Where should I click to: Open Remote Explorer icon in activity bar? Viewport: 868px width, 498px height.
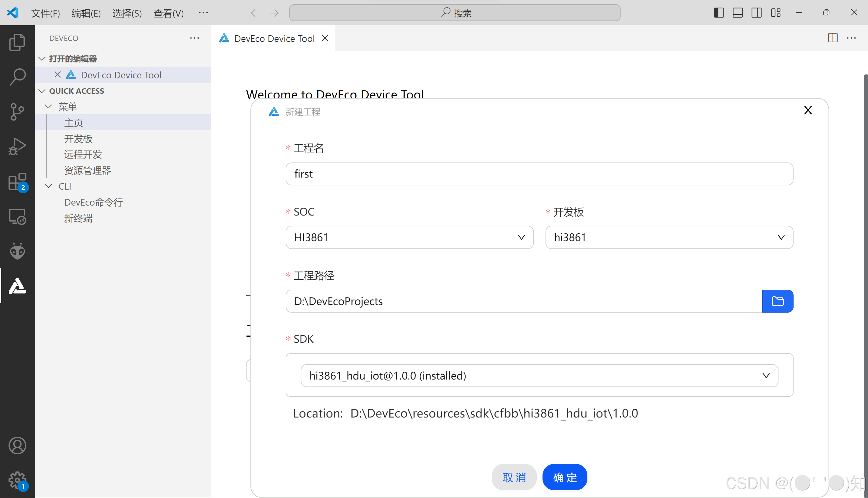(x=17, y=216)
